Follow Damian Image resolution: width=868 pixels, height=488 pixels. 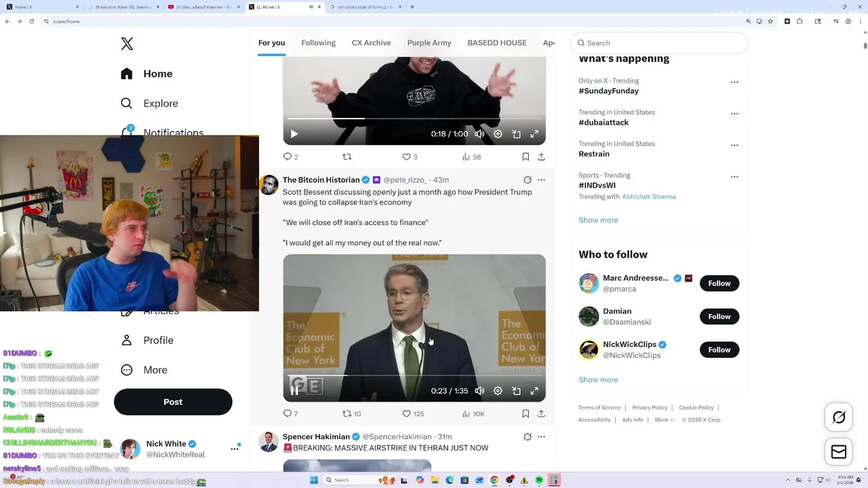tap(719, 317)
